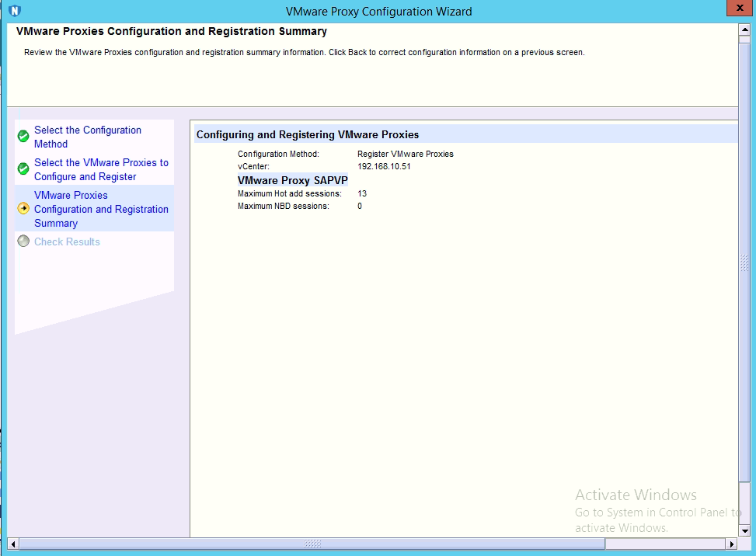
Task: Click green checkmark beside Select the Configuration Method
Action: pos(23,137)
